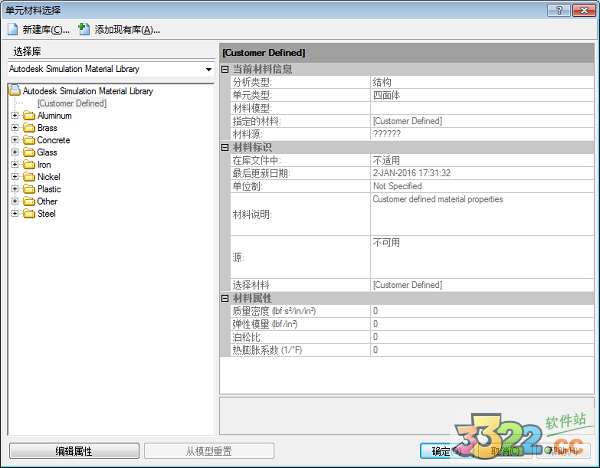Select the Steel tree label
Viewport: 600px width, 468px height.
(46, 214)
